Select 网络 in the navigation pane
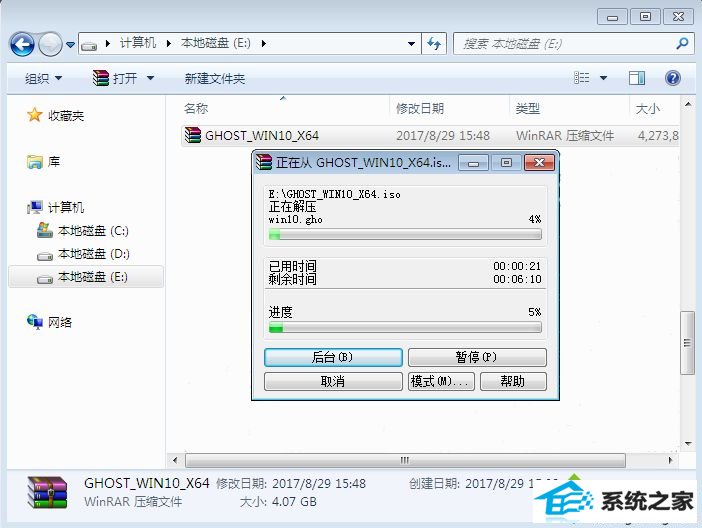This screenshot has width=702, height=528. coord(60,322)
